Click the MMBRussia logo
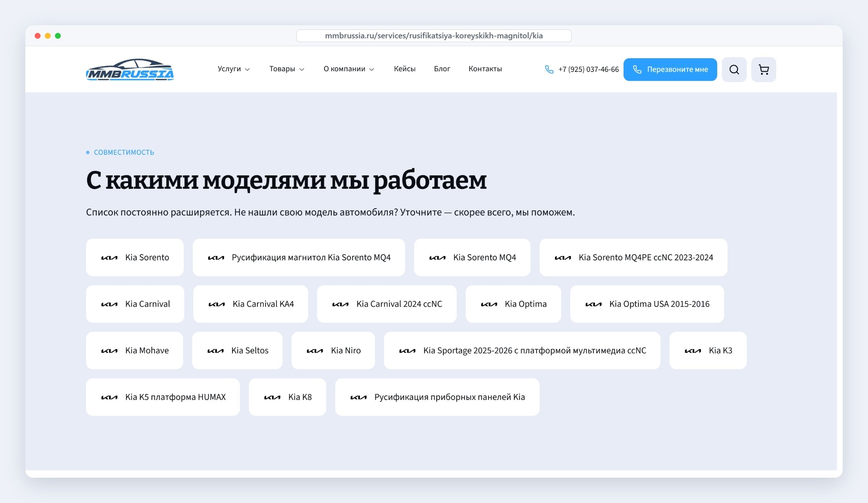 coord(130,69)
